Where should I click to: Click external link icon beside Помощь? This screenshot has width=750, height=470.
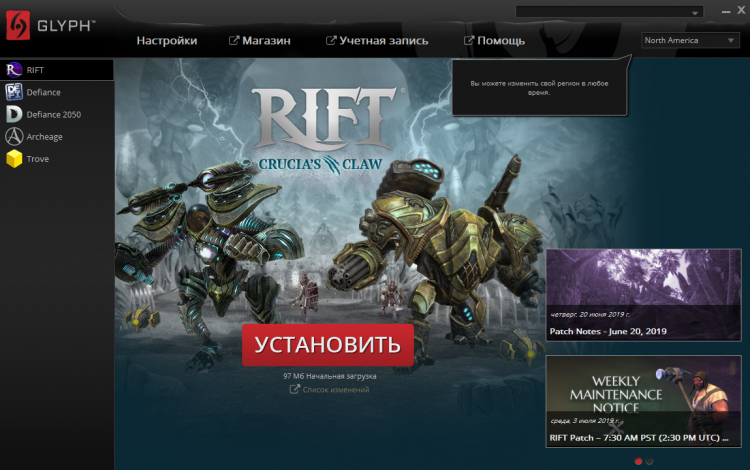469,41
